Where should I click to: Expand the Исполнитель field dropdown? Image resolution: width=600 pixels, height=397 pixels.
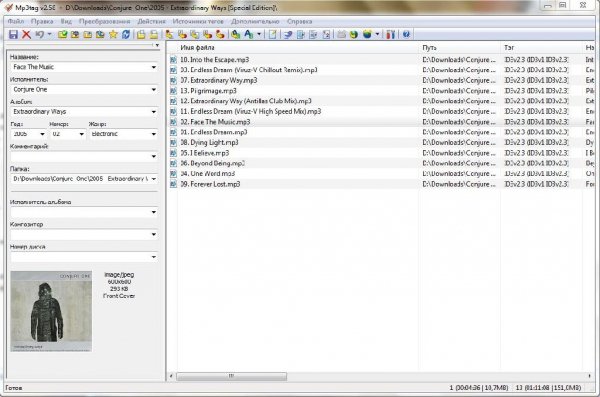154,90
